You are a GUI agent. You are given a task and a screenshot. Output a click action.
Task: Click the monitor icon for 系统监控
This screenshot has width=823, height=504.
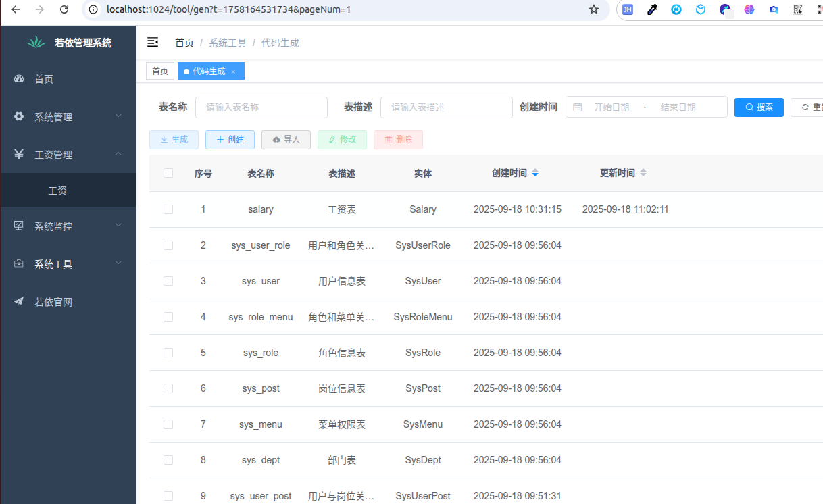tap(19, 226)
